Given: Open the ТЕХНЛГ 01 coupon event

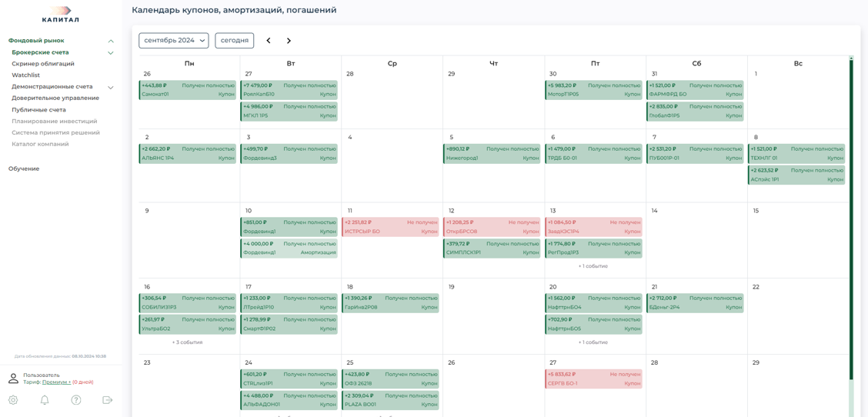Looking at the screenshot, I should coord(796,153).
